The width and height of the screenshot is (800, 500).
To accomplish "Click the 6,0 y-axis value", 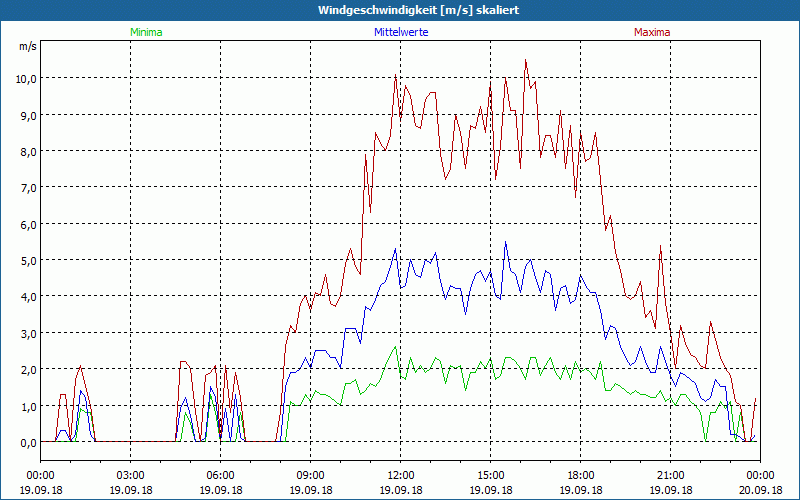I will [x=29, y=224].
